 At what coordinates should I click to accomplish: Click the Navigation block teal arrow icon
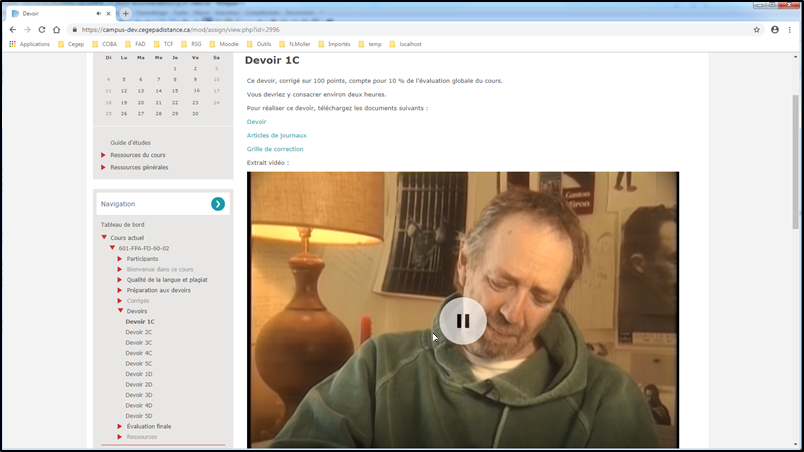[218, 204]
